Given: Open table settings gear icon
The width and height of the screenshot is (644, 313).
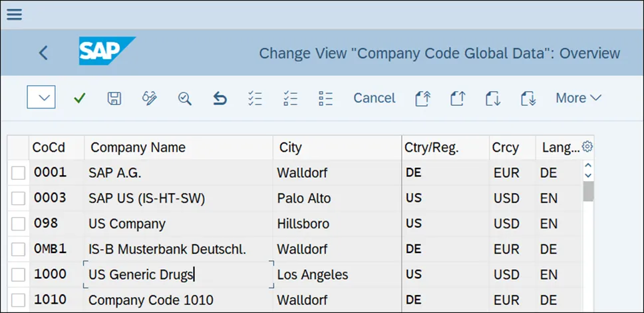Looking at the screenshot, I should click(587, 147).
